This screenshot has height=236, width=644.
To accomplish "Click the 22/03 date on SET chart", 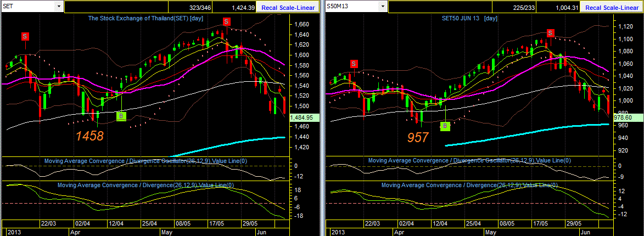I will point(48,224).
